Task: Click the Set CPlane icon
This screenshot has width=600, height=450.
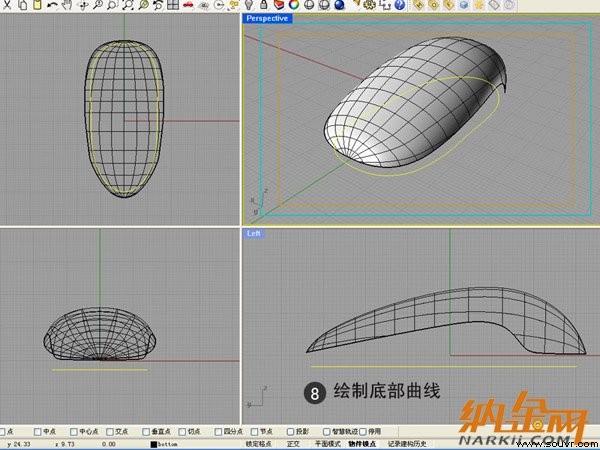Action: click(204, 5)
